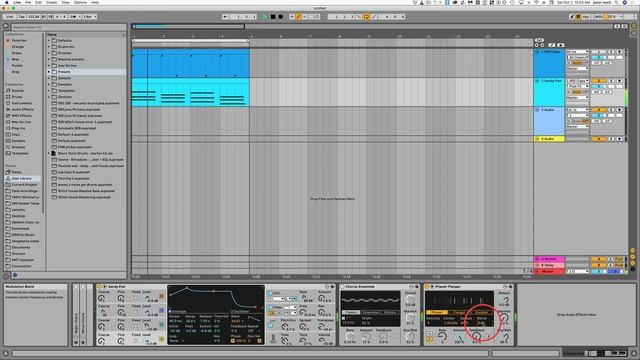Expand the Massive presets folder
This screenshot has height=360, width=640.
pos(49,59)
